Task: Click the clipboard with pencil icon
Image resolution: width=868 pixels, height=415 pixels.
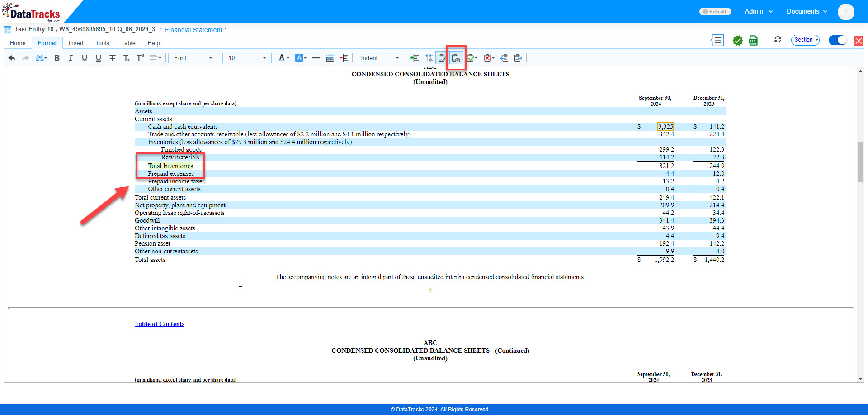Action: (442, 58)
